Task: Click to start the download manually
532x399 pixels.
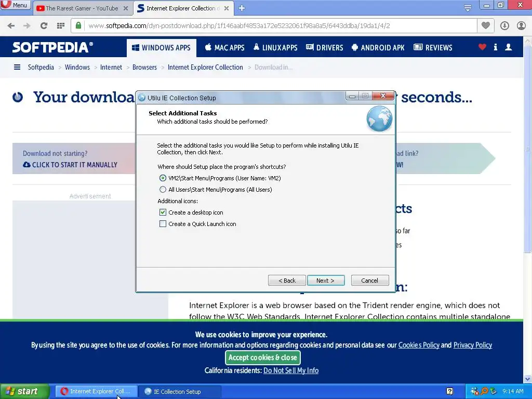Action: 70,165
